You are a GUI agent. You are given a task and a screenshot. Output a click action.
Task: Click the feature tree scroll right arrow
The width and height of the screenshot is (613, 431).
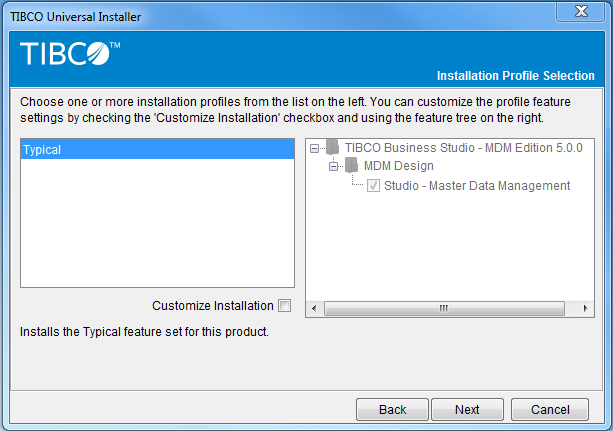(585, 308)
